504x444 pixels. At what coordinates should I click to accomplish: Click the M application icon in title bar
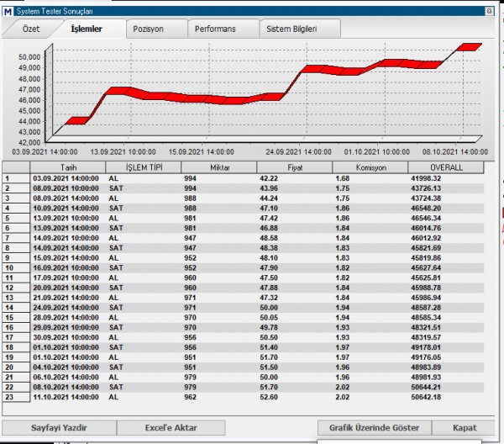[x=8, y=12]
